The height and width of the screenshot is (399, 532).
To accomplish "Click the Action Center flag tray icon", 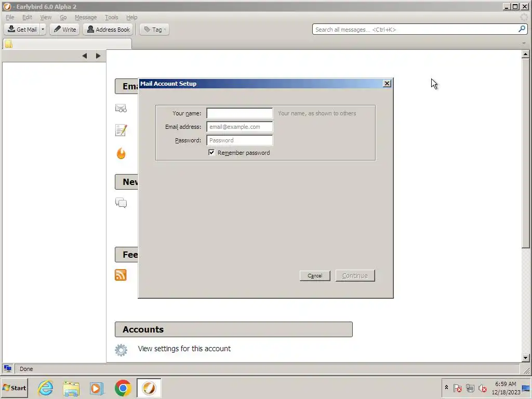I will [x=457, y=388].
